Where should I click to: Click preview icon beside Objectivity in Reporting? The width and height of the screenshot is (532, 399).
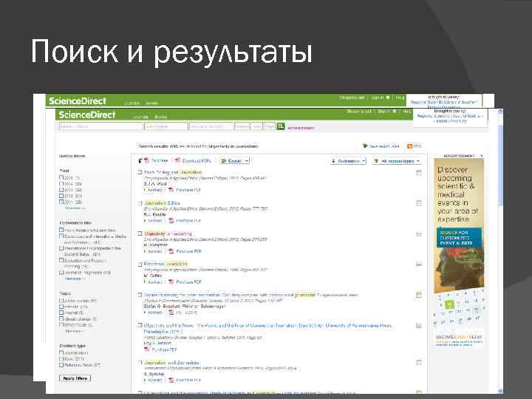click(x=419, y=233)
